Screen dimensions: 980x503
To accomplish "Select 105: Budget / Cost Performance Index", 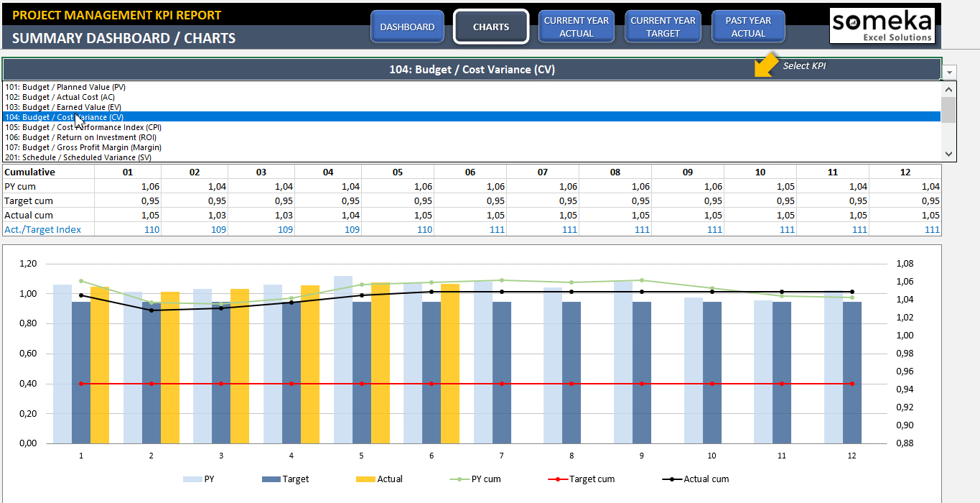I will point(83,127).
